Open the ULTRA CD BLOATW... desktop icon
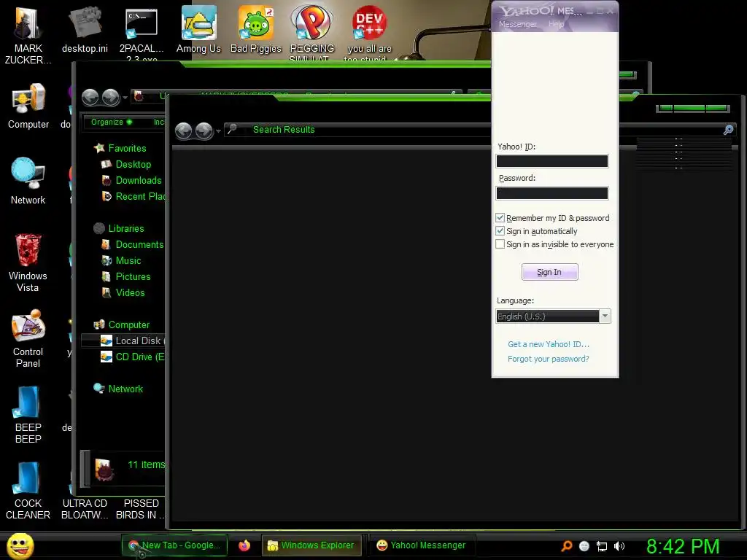This screenshot has width=747, height=560. [85, 508]
